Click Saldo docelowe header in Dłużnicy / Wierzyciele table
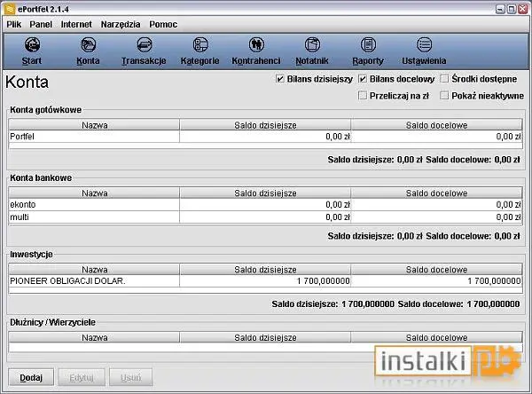This screenshot has width=532, height=394. point(436,337)
